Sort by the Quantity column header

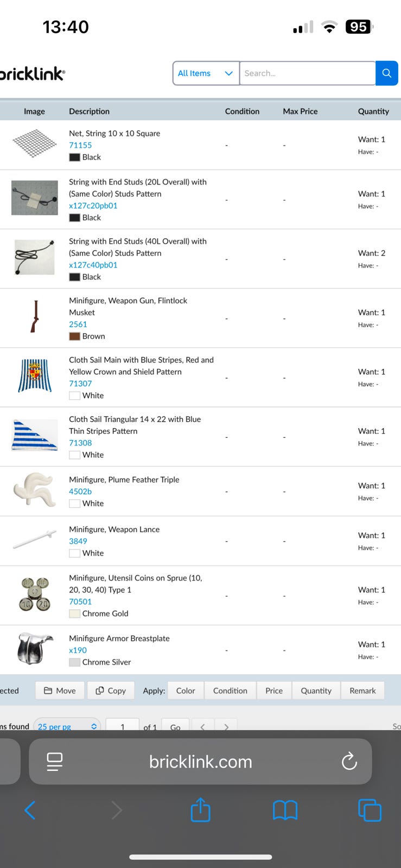(373, 111)
